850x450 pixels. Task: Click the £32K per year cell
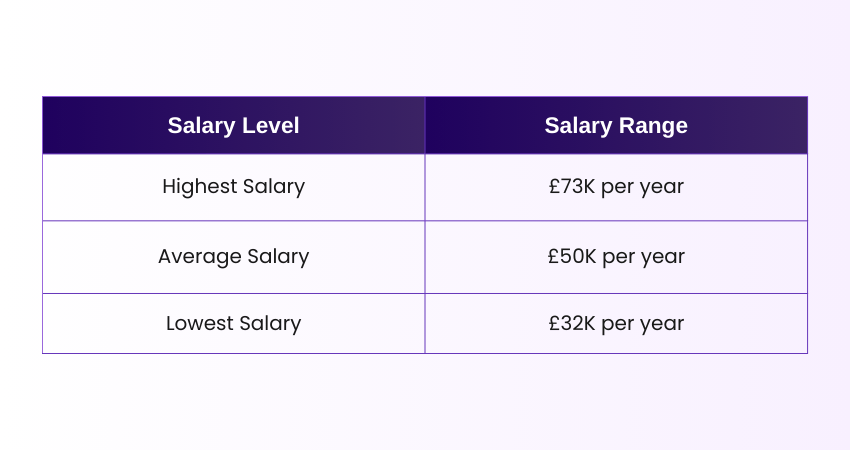tap(616, 324)
